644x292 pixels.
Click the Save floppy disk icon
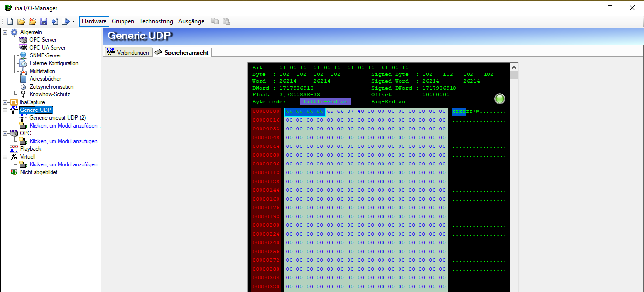(x=44, y=21)
